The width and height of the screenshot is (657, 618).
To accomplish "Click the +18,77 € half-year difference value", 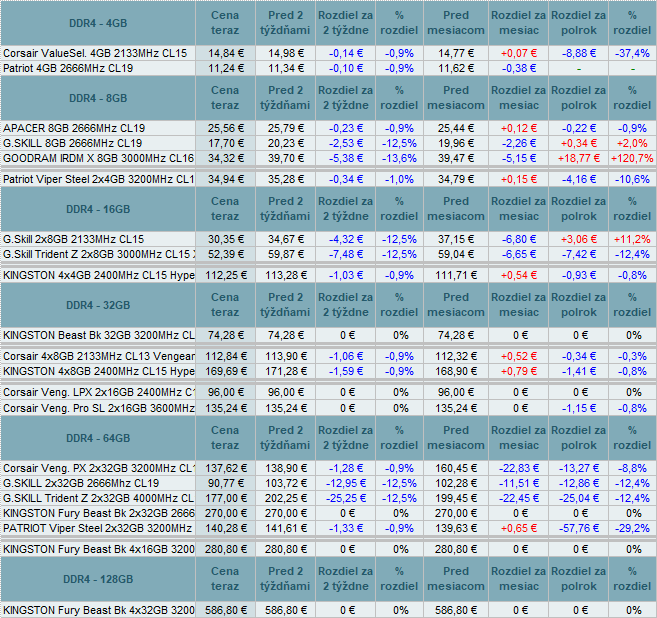I will (578, 158).
